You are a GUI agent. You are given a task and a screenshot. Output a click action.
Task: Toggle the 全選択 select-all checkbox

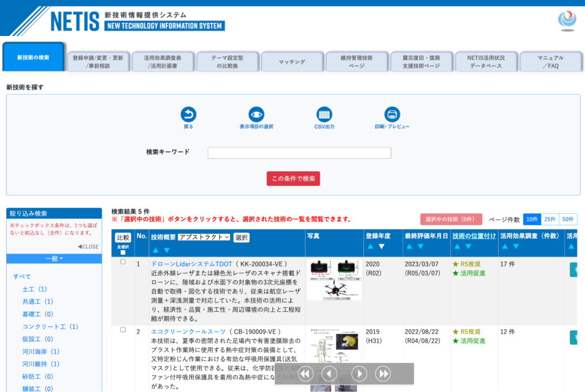click(123, 253)
